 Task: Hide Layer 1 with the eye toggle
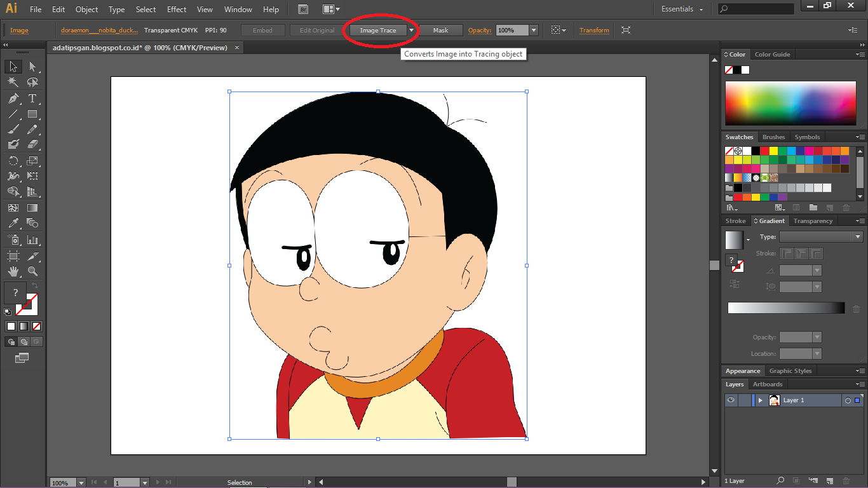tap(731, 400)
